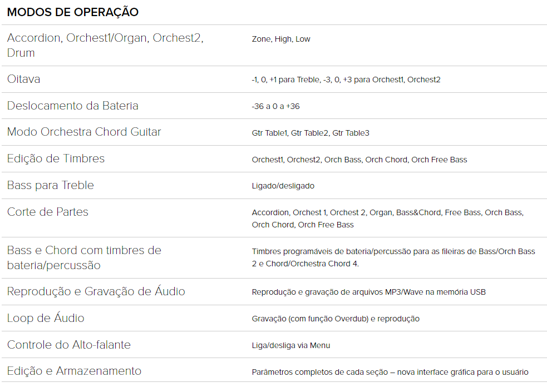Select the Edição de Timbres label
The height and width of the screenshot is (392, 547).
[56, 158]
